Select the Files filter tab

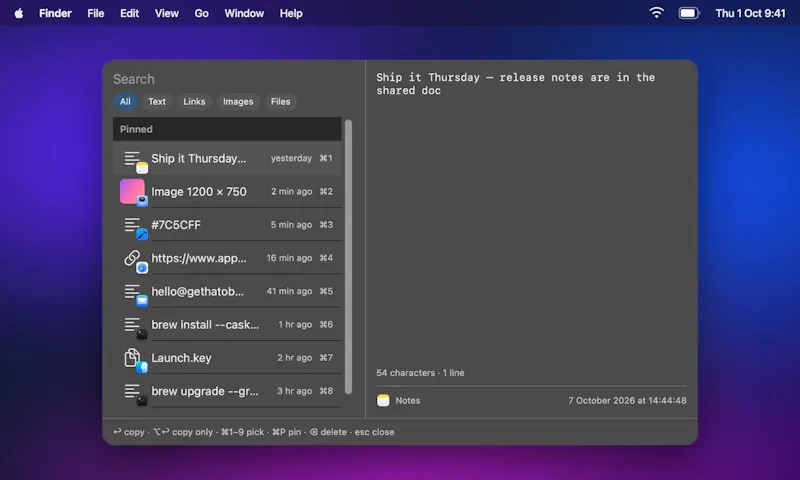coord(280,102)
